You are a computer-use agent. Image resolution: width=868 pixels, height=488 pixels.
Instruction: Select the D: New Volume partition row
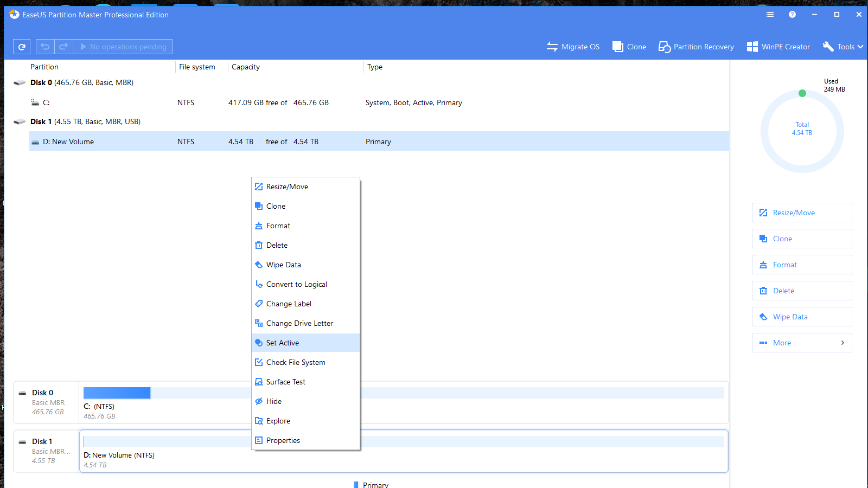[x=379, y=142]
